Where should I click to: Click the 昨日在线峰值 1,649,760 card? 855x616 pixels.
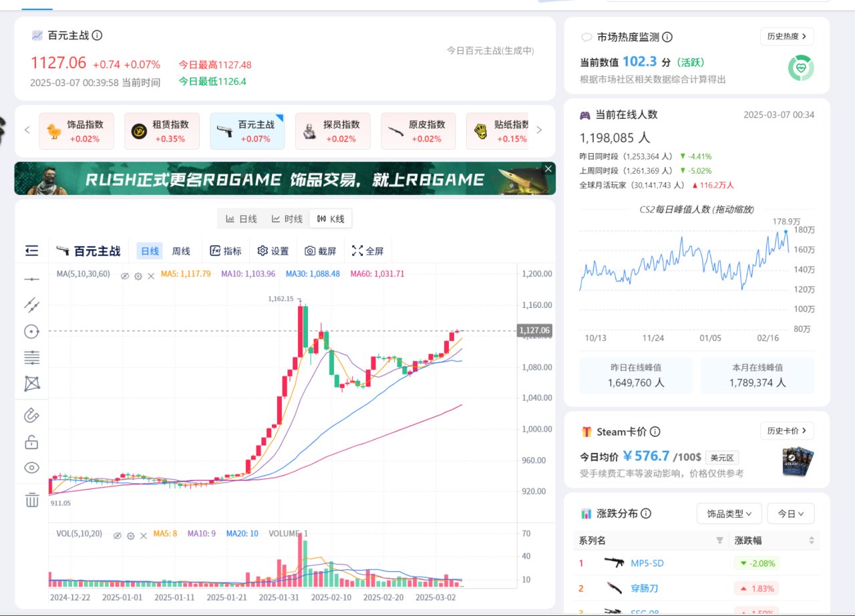click(637, 375)
